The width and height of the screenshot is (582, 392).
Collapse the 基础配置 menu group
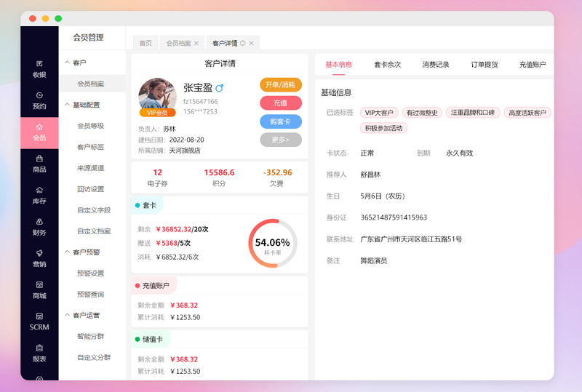[x=66, y=105]
